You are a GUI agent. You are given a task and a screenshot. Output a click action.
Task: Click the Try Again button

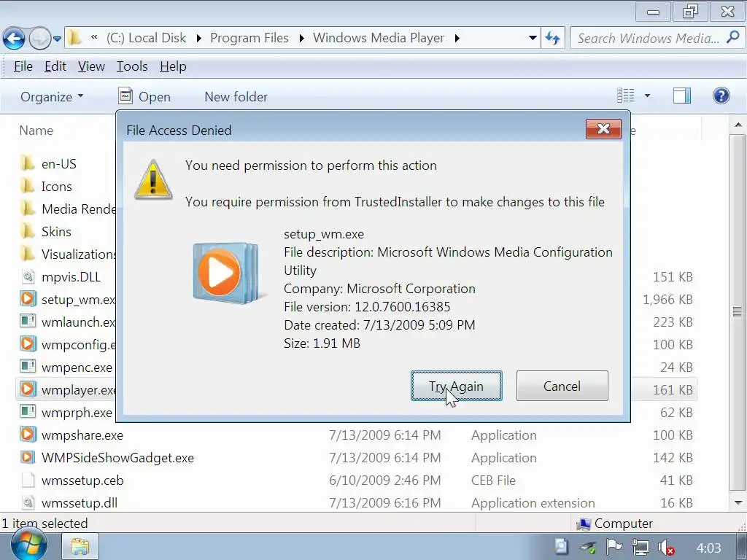pos(457,386)
